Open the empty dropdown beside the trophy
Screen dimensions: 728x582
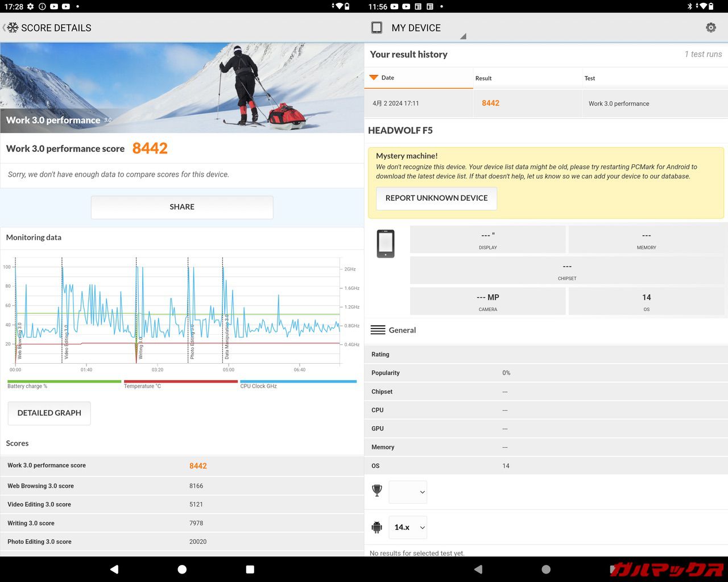coord(408,492)
